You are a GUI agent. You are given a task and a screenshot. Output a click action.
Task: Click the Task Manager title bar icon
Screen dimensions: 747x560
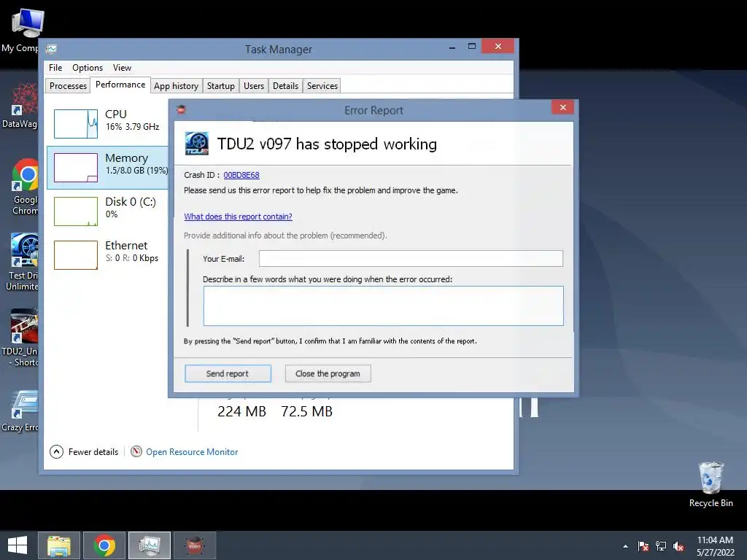pos(52,49)
